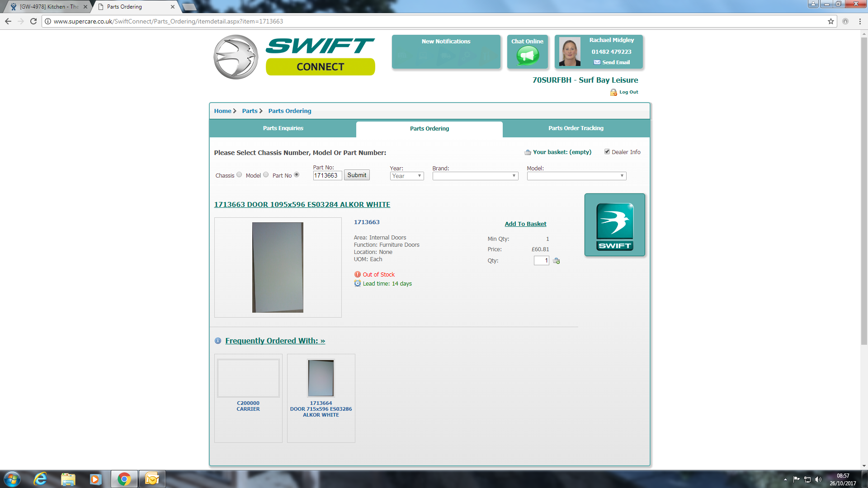
Task: Click the Log Out padlock icon
Action: [x=613, y=92]
